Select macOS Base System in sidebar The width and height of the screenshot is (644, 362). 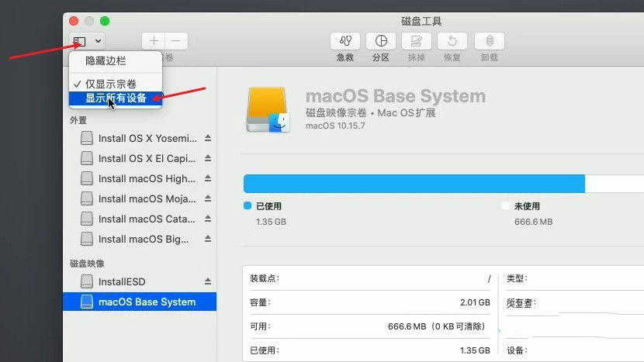[146, 302]
